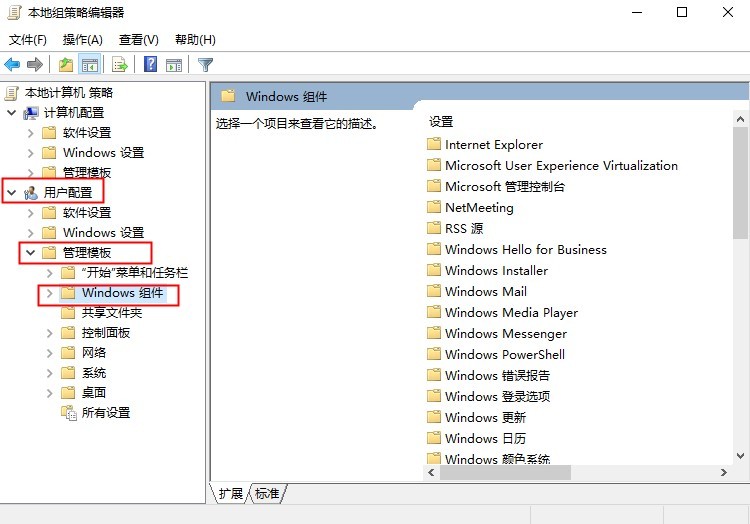Collapse 管理模板 under 用户配置

pos(31,252)
